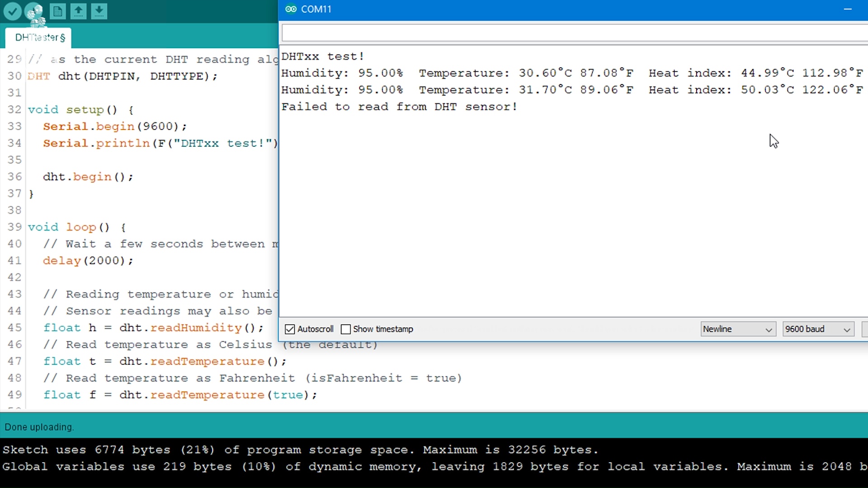Enable Autoscroll checkbox in Serial Monitor
Screen dimensions: 868x488
tap(289, 329)
